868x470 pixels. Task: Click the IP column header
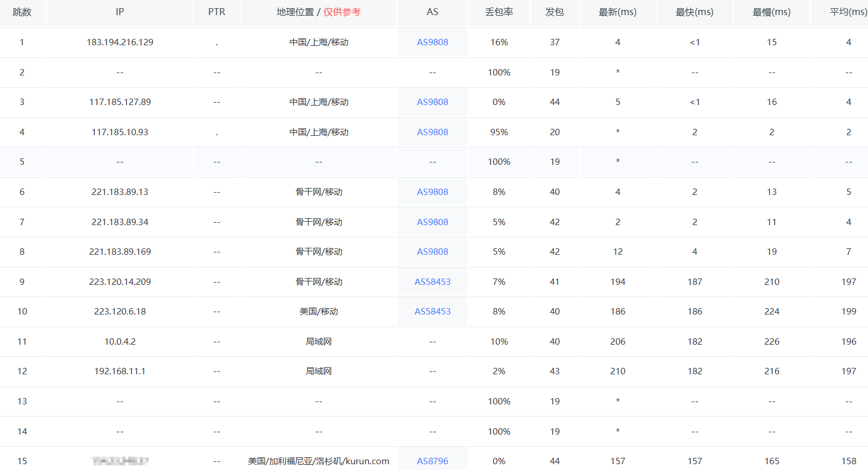pyautogui.click(x=120, y=12)
